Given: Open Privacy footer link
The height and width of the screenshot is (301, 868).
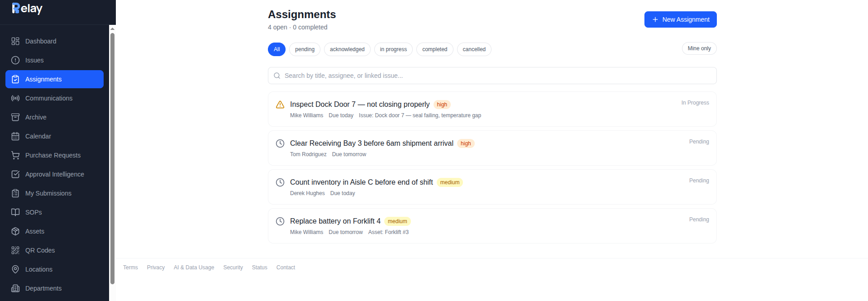Looking at the screenshot, I should 156,268.
